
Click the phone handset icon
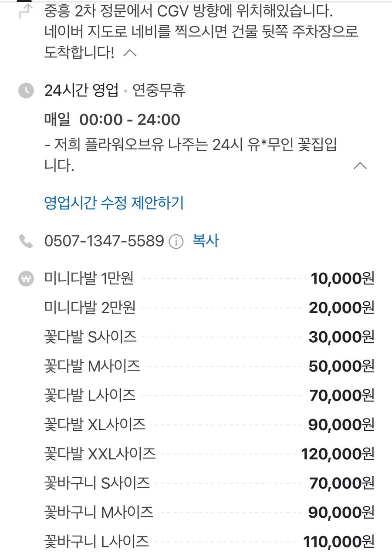[x=26, y=241]
